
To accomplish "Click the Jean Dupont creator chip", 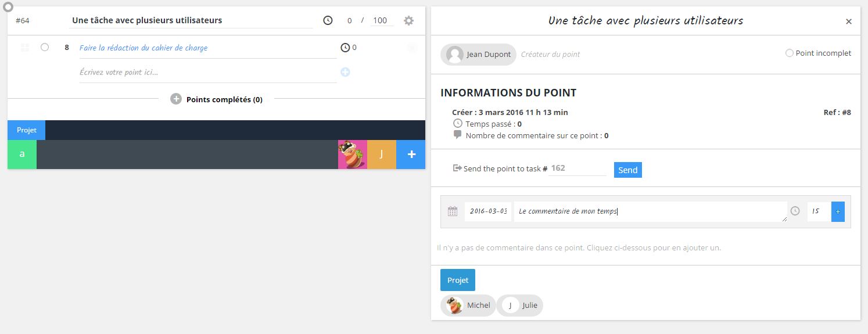I will [x=478, y=54].
